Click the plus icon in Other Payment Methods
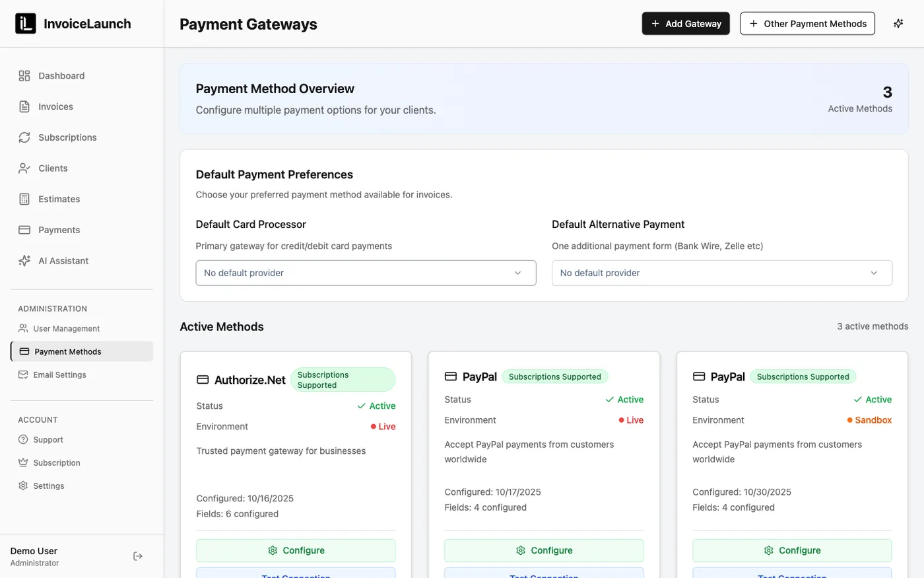This screenshot has width=924, height=578. (754, 24)
